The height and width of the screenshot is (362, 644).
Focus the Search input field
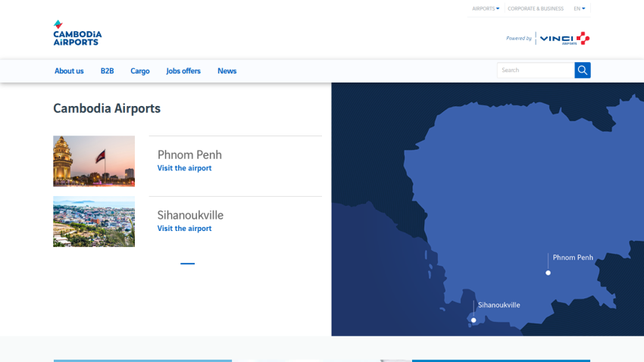click(x=536, y=70)
